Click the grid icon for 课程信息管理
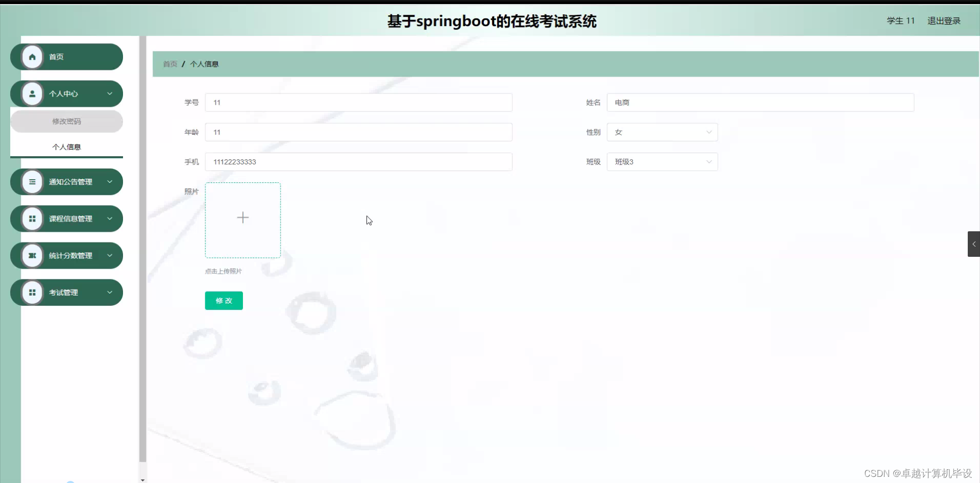 pyautogui.click(x=32, y=219)
